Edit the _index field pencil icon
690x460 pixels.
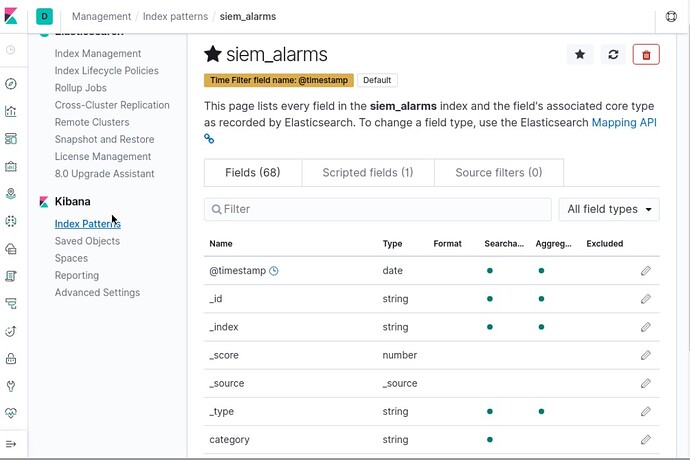[x=646, y=327]
